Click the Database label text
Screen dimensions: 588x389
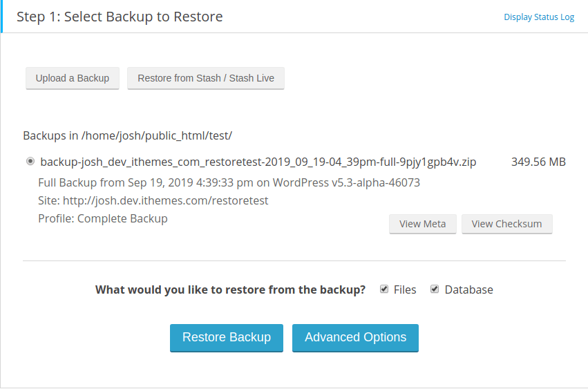coord(468,290)
